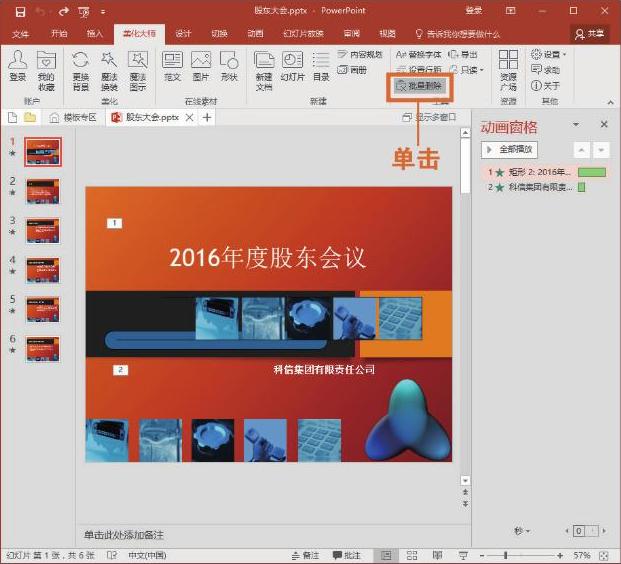The width and height of the screenshot is (621, 564).
Task: Open the quick access toolbar customize dropdown
Action: (x=103, y=12)
